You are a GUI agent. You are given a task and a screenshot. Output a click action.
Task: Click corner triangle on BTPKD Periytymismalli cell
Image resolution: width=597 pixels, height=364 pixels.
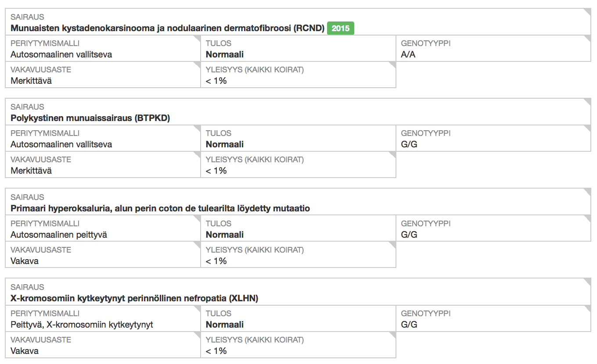point(198,128)
